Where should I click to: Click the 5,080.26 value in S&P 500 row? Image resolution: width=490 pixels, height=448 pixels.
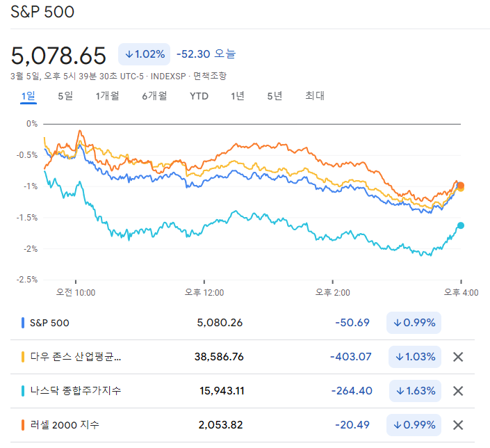click(x=220, y=323)
